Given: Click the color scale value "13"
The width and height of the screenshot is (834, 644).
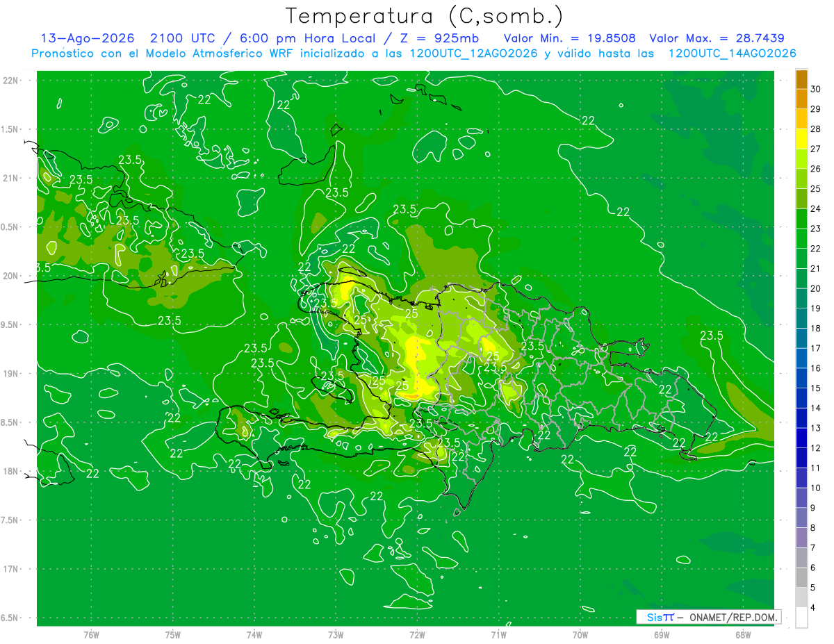Looking at the screenshot, I should (816, 428).
